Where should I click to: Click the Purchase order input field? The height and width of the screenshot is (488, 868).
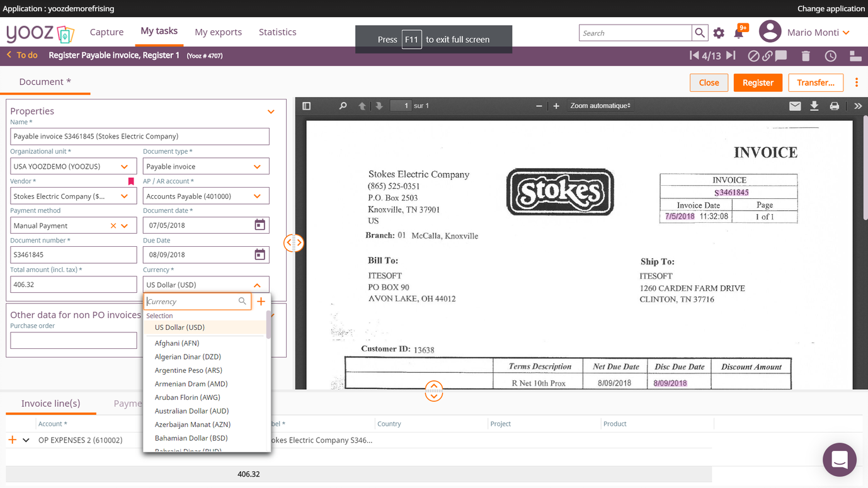pyautogui.click(x=74, y=341)
